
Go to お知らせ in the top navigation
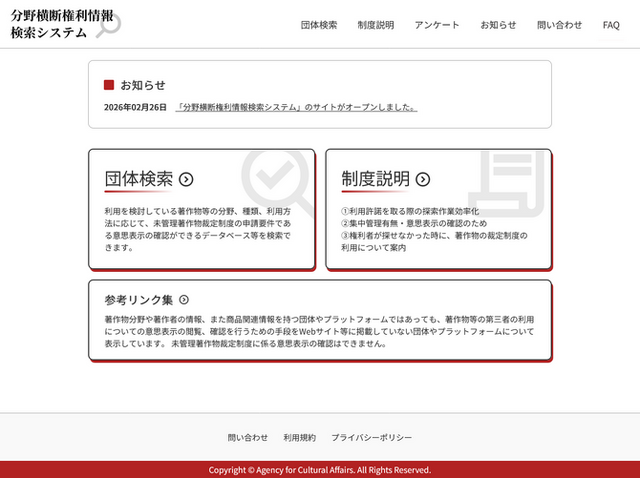point(498,25)
